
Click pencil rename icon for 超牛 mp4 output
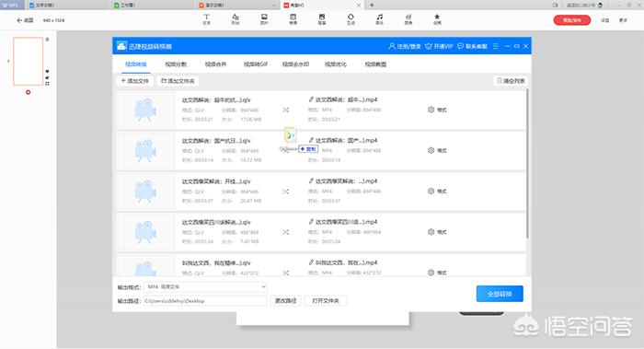coord(311,99)
